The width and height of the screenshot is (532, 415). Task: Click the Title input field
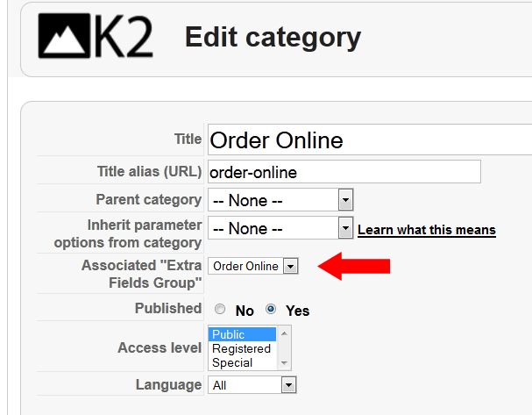click(x=370, y=140)
